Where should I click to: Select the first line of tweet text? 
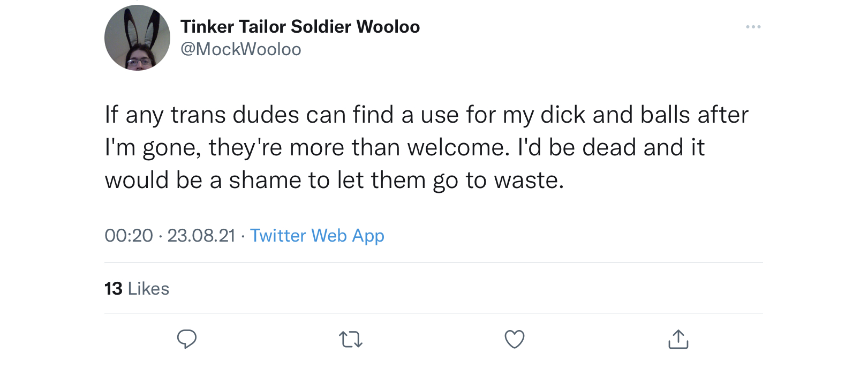pyautogui.click(x=426, y=115)
